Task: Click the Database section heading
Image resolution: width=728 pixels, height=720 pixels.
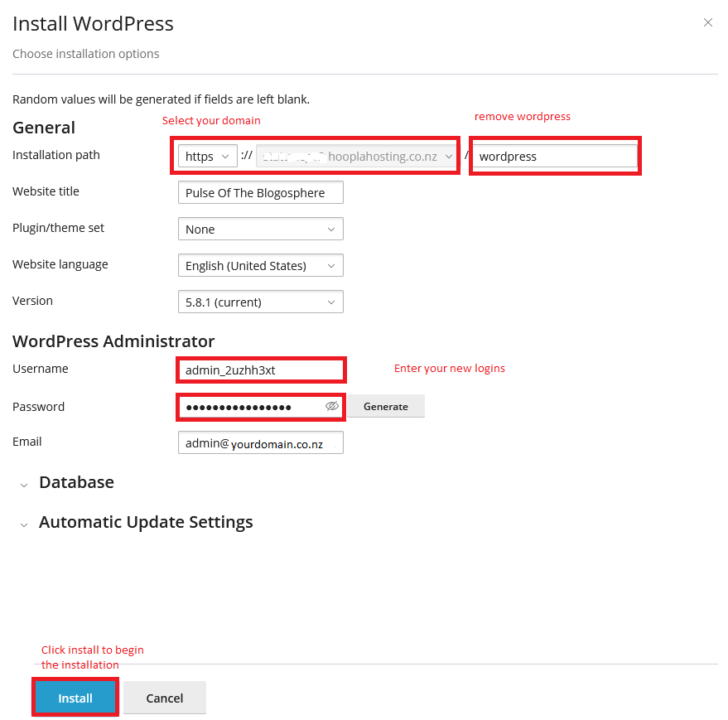Action: (x=76, y=482)
